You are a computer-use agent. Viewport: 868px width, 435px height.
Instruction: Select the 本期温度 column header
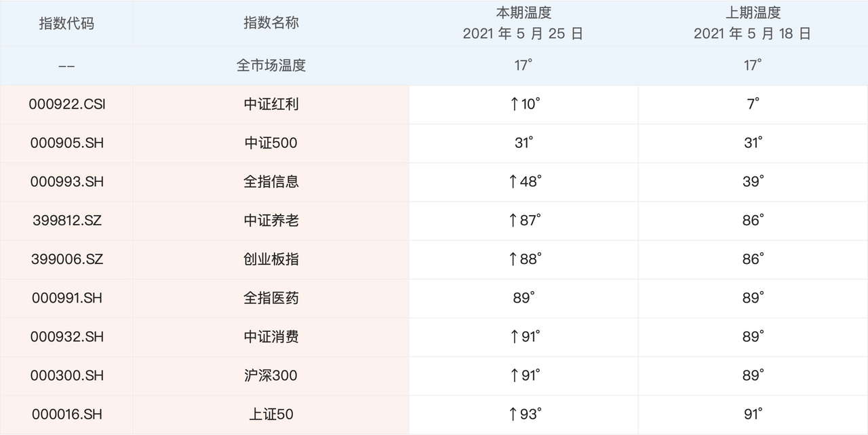523,23
